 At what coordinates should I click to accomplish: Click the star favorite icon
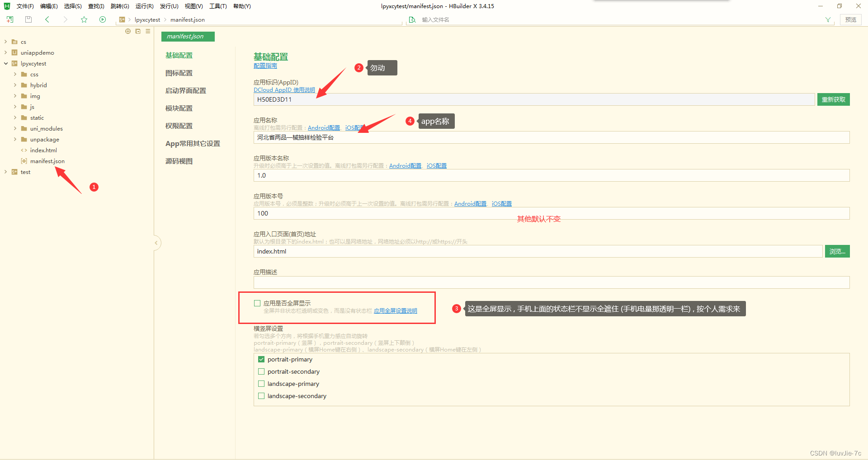pyautogui.click(x=84, y=19)
